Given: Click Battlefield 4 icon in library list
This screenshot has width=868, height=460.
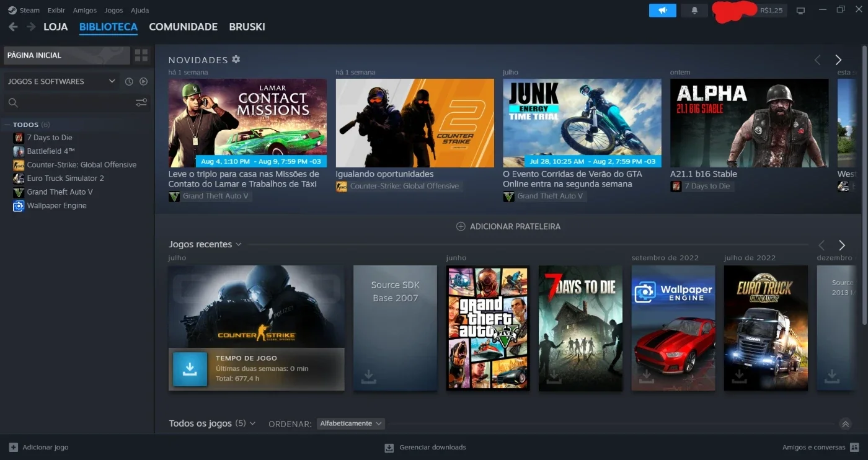Looking at the screenshot, I should (19, 151).
